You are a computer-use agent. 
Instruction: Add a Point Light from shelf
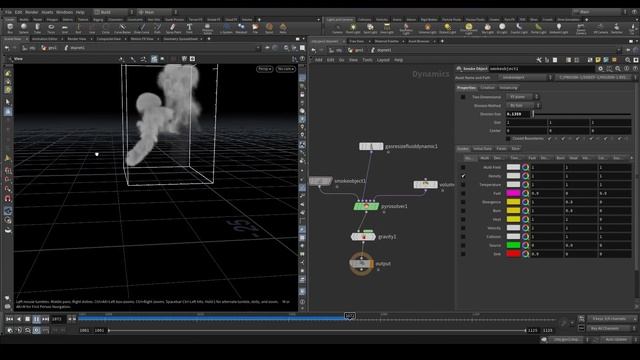pyautogui.click(x=353, y=28)
